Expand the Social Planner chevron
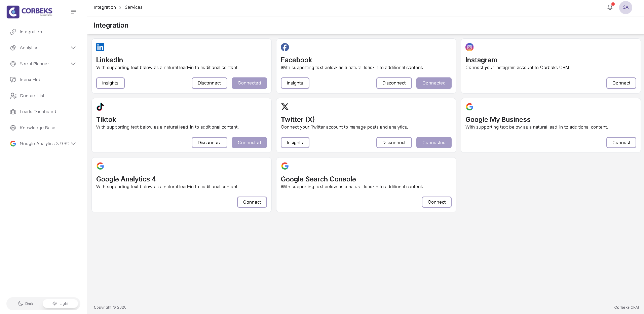Image resolution: width=644 pixels, height=314 pixels. (x=73, y=64)
